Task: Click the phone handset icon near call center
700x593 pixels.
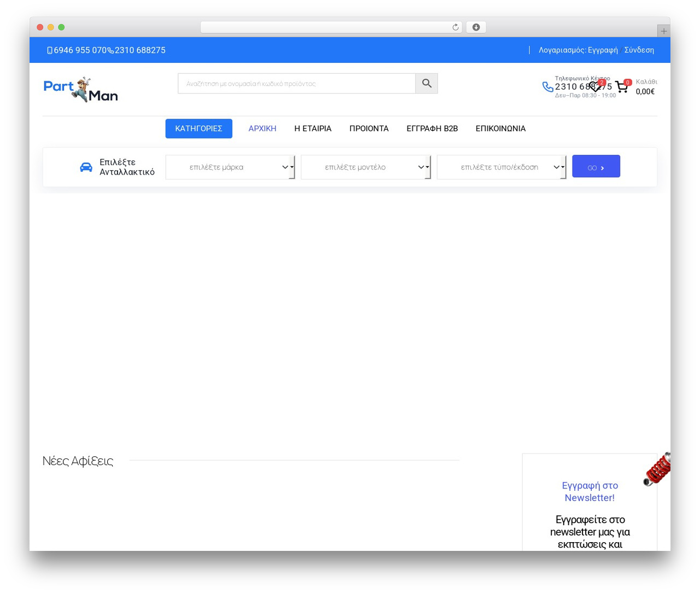Action: click(547, 87)
